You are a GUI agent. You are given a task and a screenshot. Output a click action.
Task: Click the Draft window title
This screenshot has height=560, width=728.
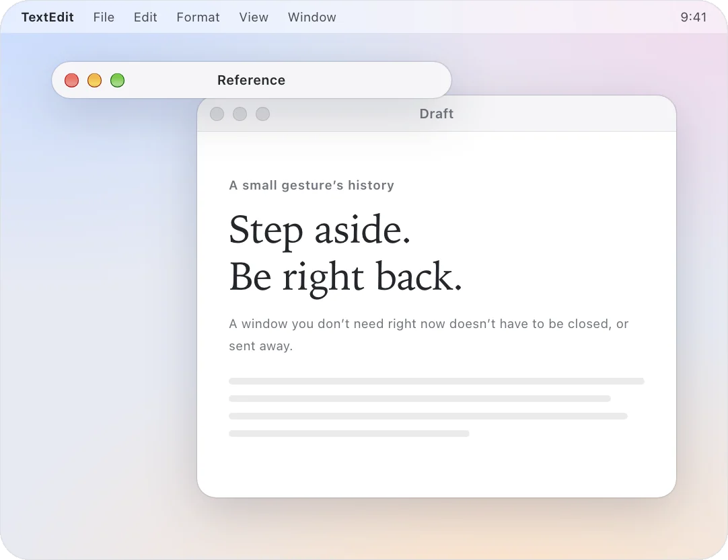coord(437,114)
